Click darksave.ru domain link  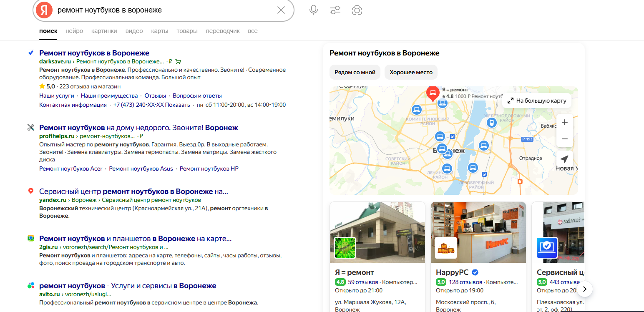(55, 61)
